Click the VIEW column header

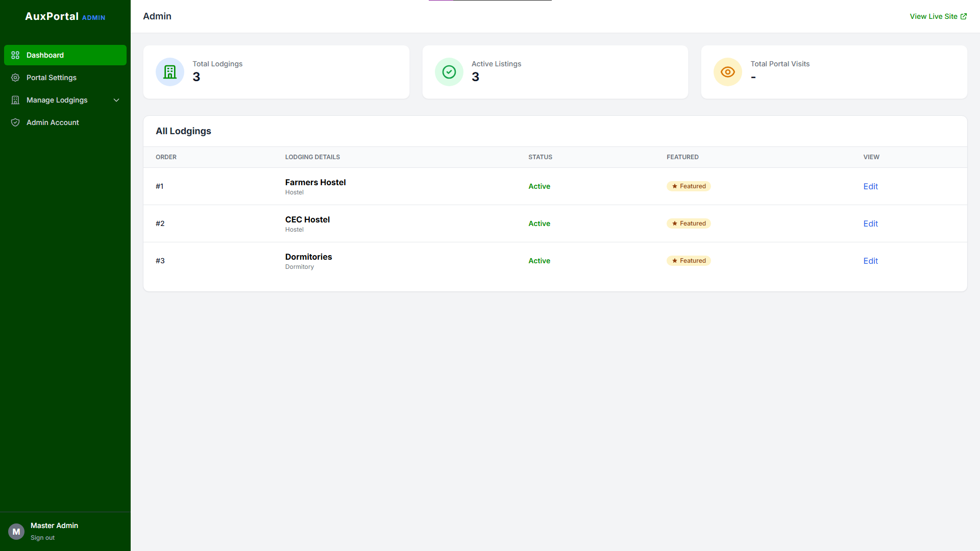(x=871, y=157)
